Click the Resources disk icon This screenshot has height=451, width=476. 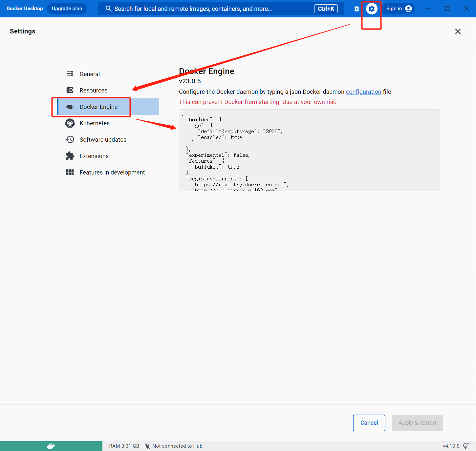[70, 90]
